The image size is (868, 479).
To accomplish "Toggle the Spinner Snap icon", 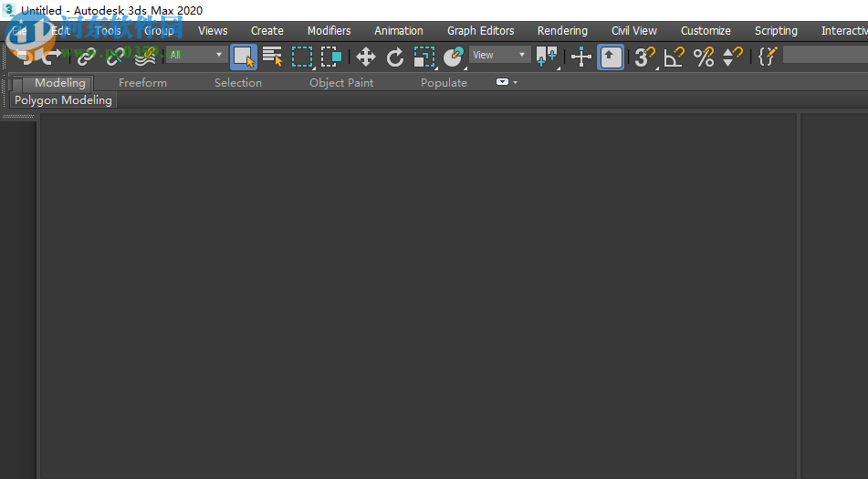I will (732, 57).
